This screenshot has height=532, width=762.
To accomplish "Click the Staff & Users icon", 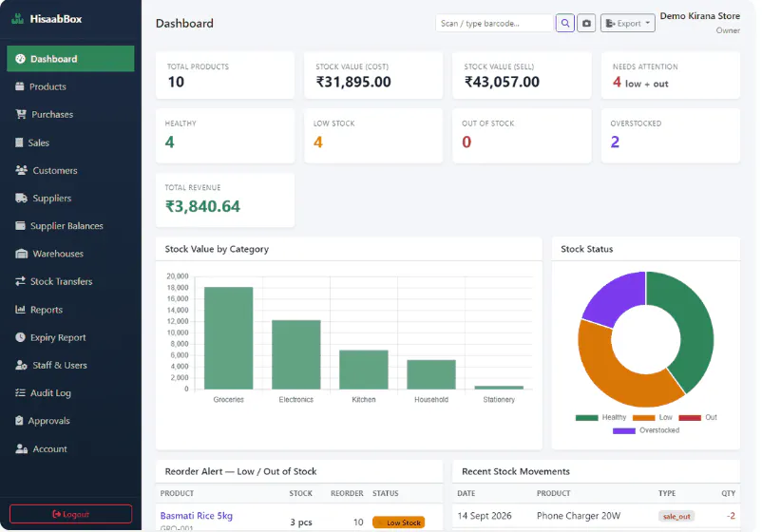I will [22, 365].
